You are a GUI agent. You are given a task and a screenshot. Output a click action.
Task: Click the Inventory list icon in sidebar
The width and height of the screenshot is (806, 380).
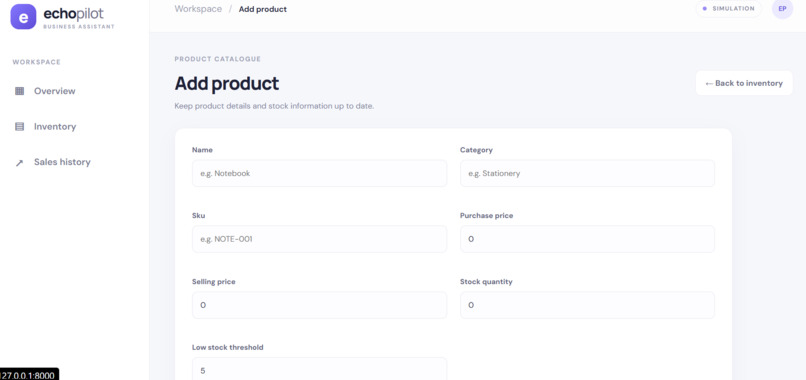click(20, 126)
